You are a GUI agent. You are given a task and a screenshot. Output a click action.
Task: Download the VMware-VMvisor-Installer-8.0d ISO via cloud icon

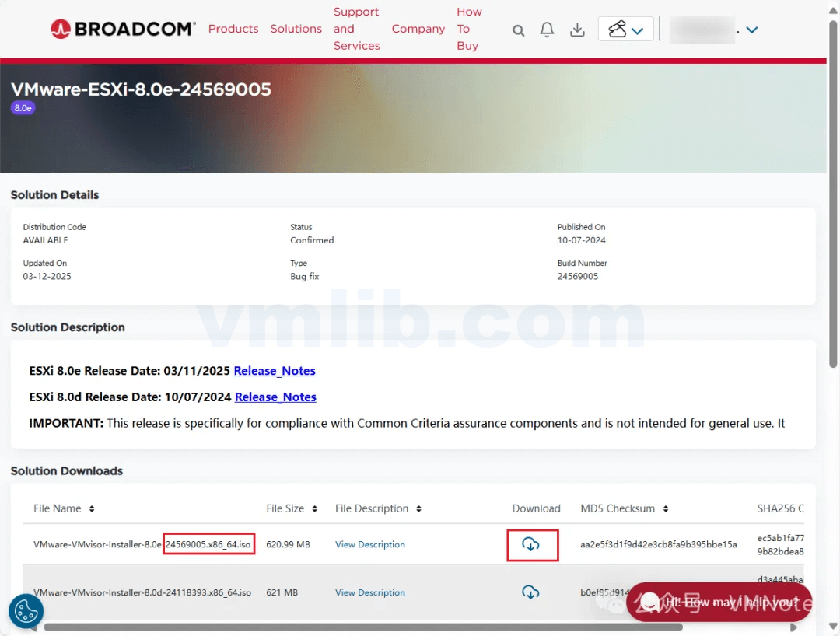(531, 592)
